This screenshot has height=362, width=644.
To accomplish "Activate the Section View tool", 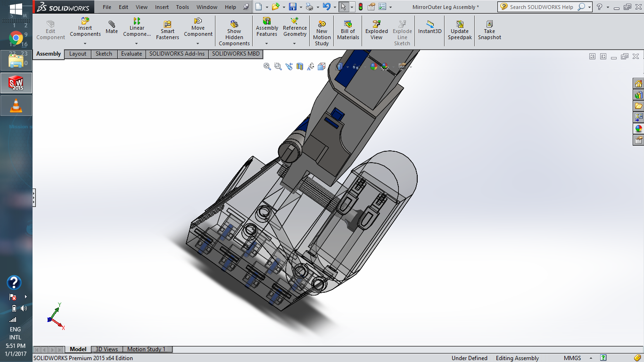I will [x=299, y=66].
